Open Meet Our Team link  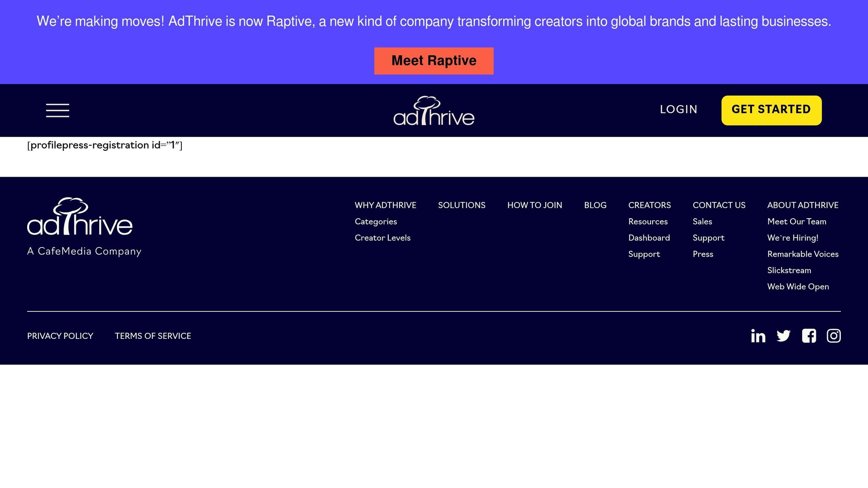point(796,222)
